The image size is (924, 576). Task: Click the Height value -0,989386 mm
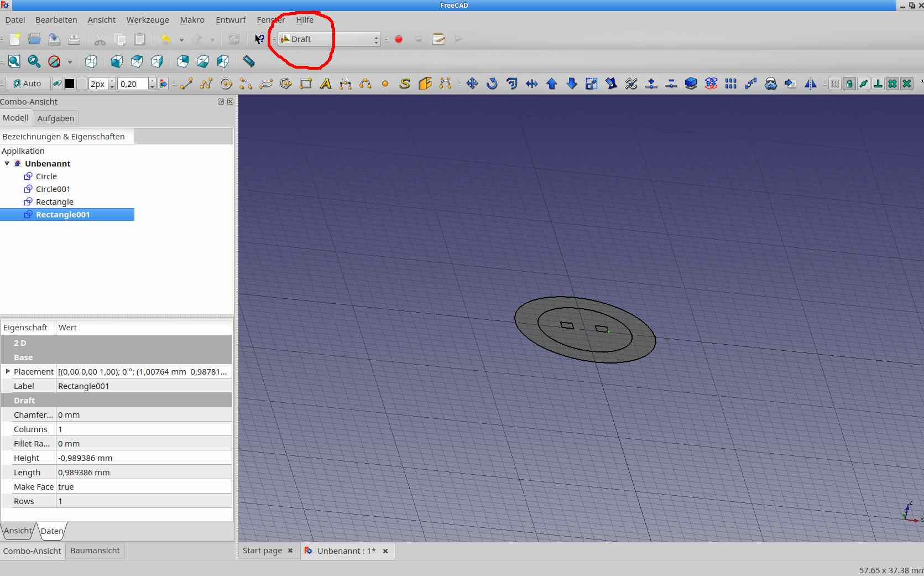coord(144,458)
